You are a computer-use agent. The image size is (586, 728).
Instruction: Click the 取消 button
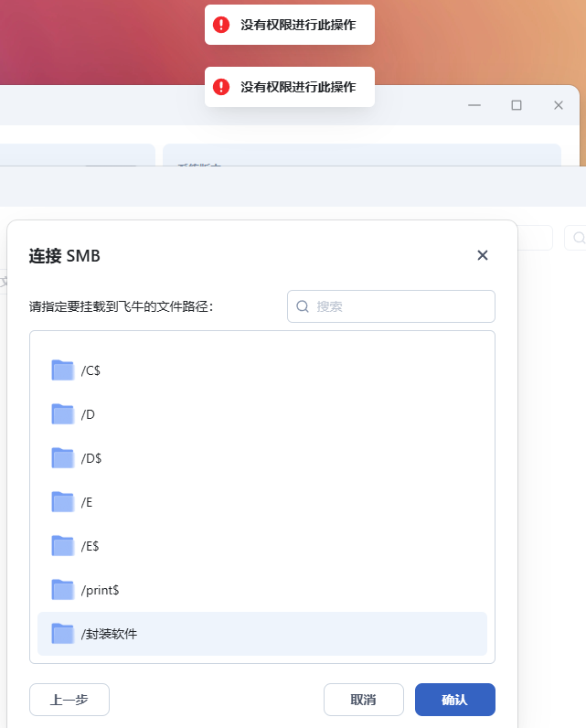click(364, 700)
